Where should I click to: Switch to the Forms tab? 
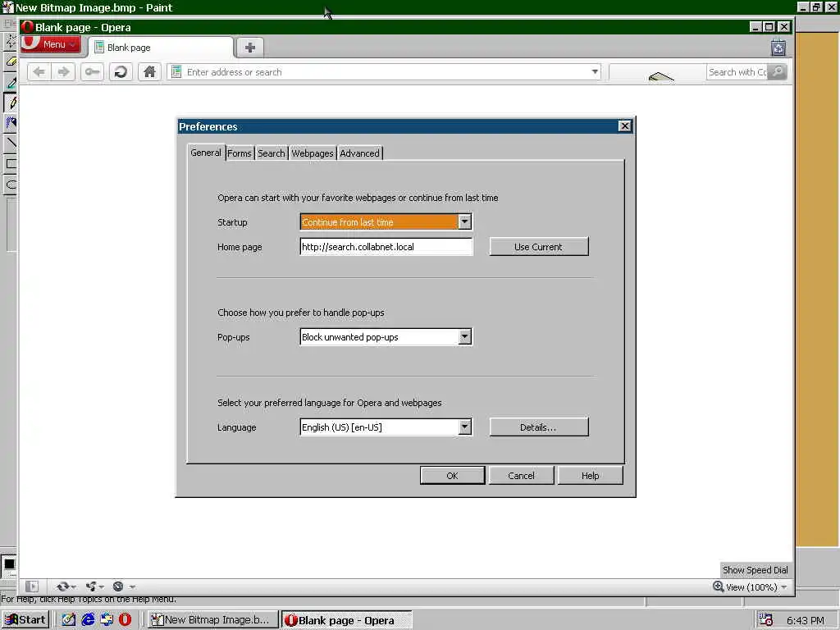coord(240,153)
